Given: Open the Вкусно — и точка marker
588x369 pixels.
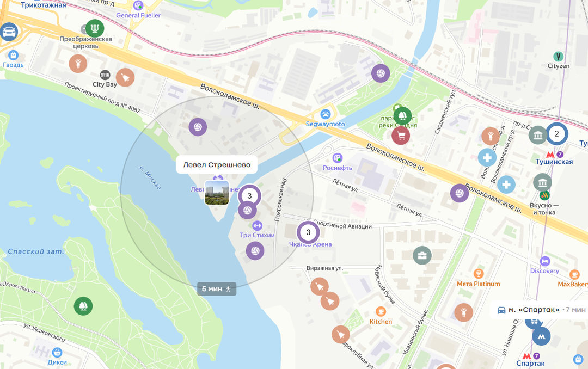Looking at the screenshot, I should click(544, 195).
